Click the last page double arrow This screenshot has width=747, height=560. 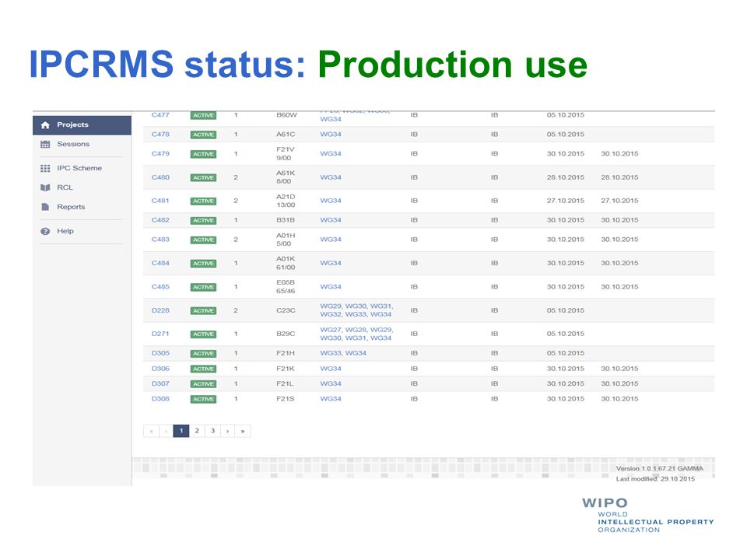click(x=243, y=431)
